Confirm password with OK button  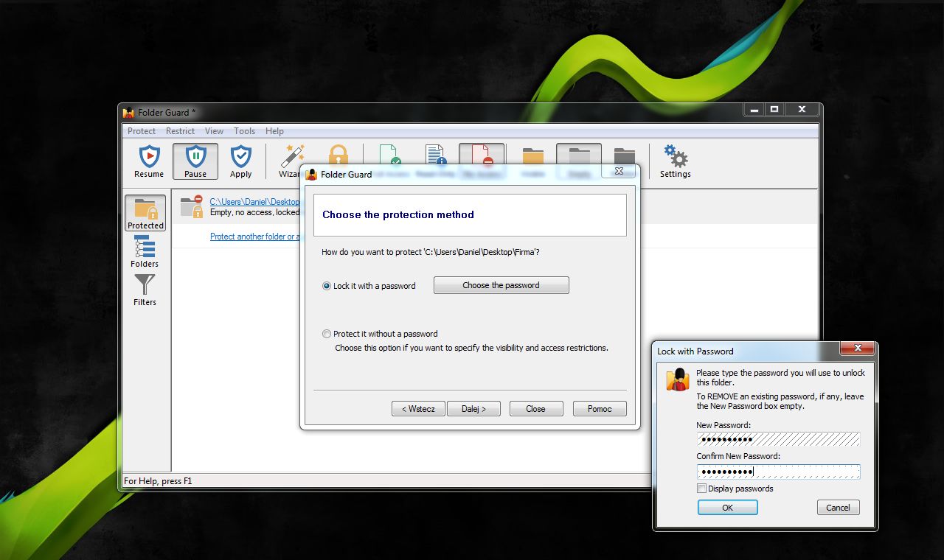(728, 508)
